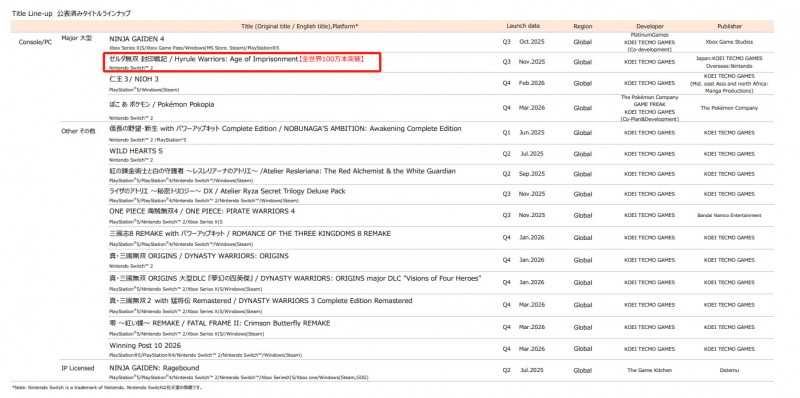This screenshot has width=800, height=398.
Task: Click the NINJA GAIDEN 4 title
Action: 136,39
